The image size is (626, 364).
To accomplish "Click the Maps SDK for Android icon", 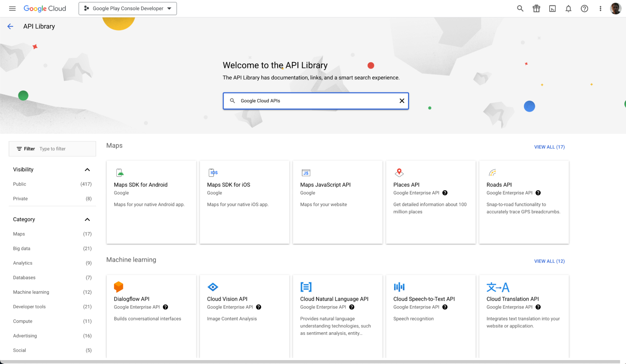I will click(x=120, y=172).
